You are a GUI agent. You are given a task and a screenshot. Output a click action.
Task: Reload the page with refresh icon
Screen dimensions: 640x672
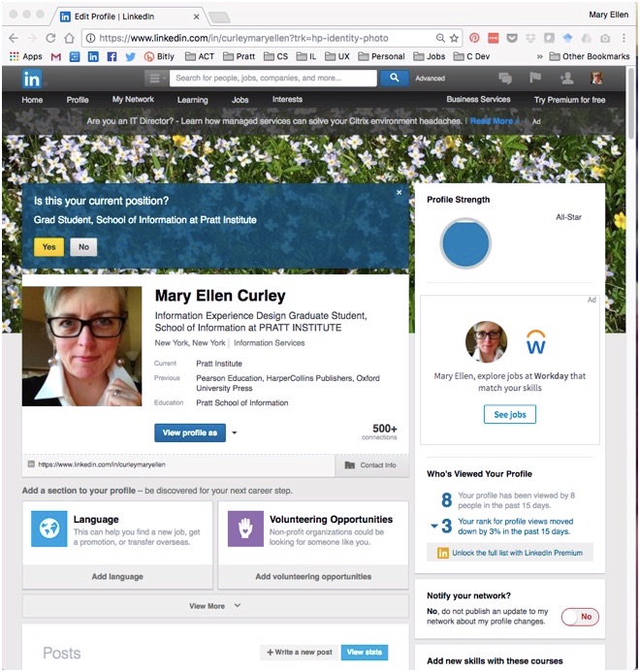(x=50, y=38)
